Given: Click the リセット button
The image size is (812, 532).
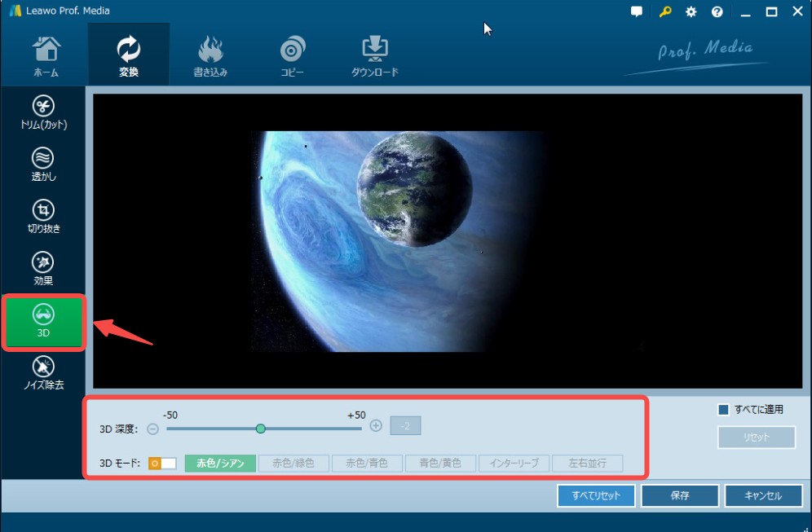Looking at the screenshot, I should point(757,437).
